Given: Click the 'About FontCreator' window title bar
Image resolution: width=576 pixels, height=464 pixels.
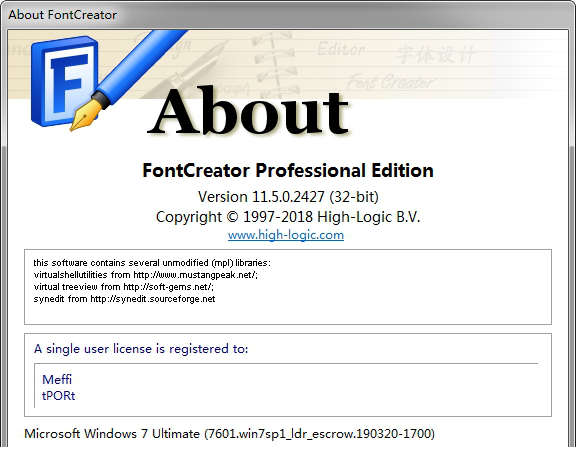Looking at the screenshot, I should 288,15.
